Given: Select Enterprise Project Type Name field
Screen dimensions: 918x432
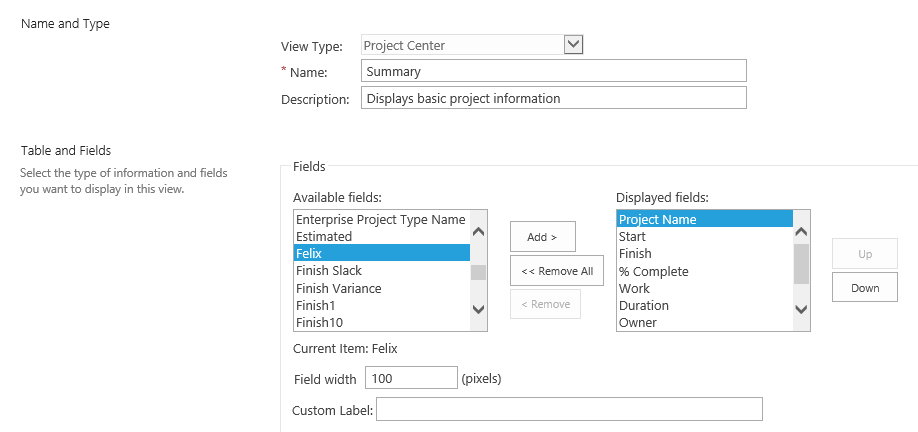Looking at the screenshot, I should click(x=380, y=219).
